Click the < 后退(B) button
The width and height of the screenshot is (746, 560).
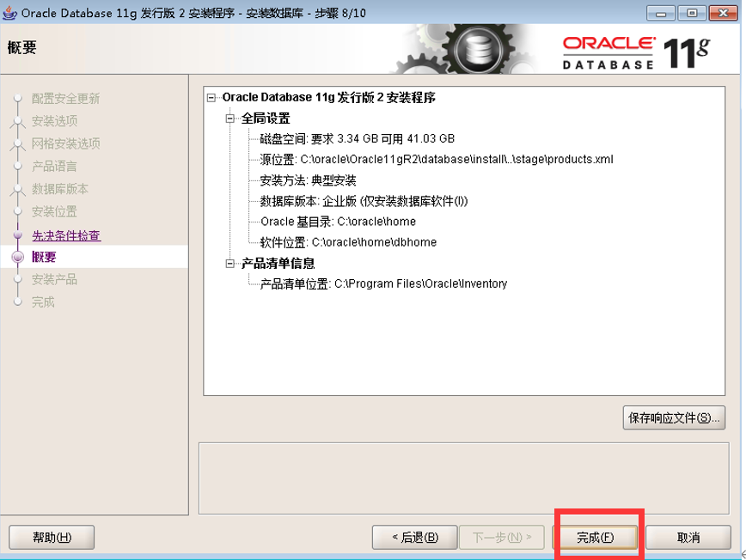click(415, 538)
